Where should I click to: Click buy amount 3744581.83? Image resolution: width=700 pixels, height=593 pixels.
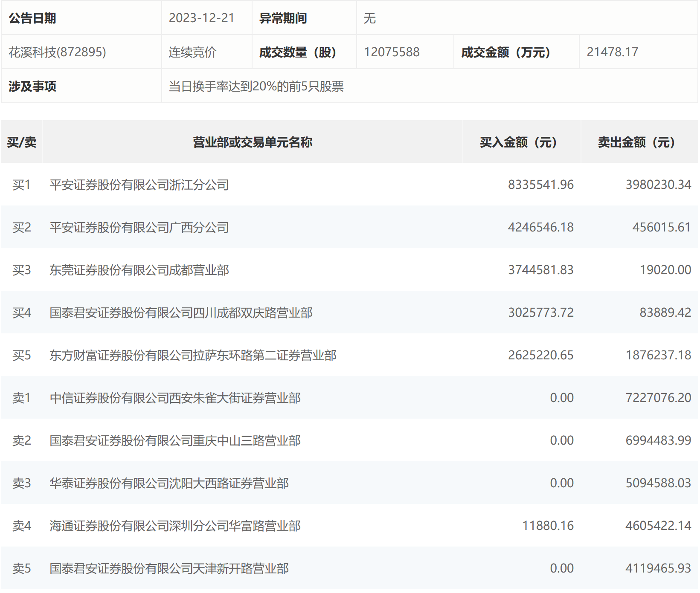[541, 270]
